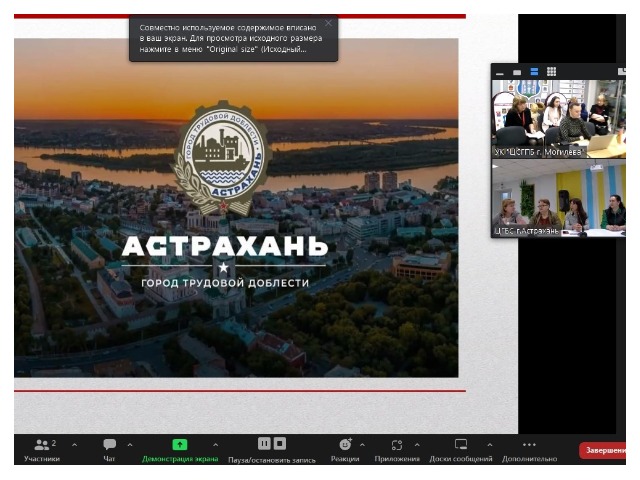
Task: Open the Reactions menu
Action: (345, 451)
